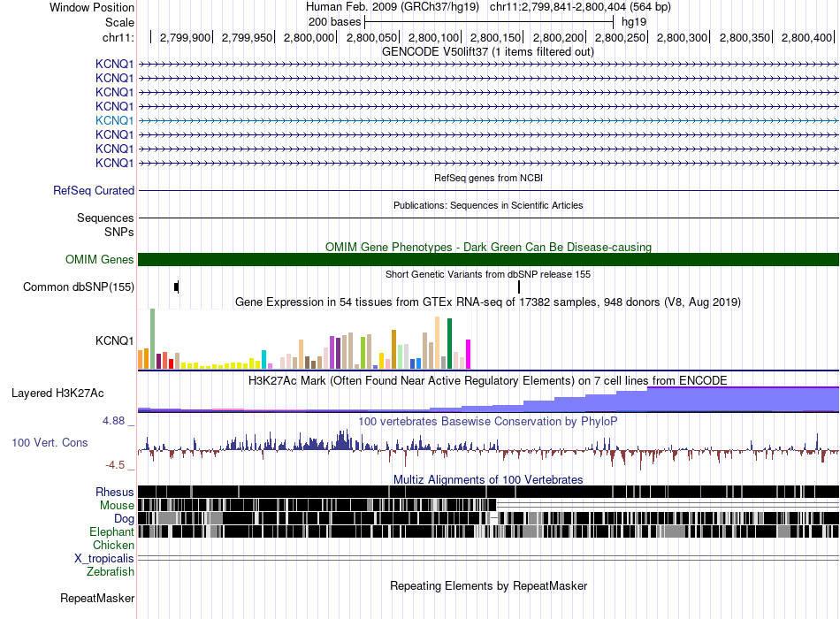Image resolution: width=840 pixels, height=619 pixels.
Task: Click the light-blue KCNQ1 intron arrow line
Action: pos(489,120)
